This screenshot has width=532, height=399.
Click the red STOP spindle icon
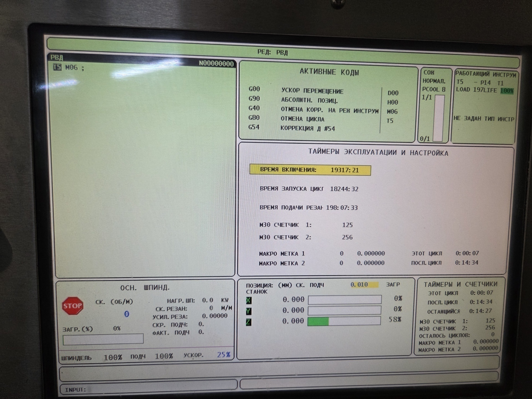73,306
